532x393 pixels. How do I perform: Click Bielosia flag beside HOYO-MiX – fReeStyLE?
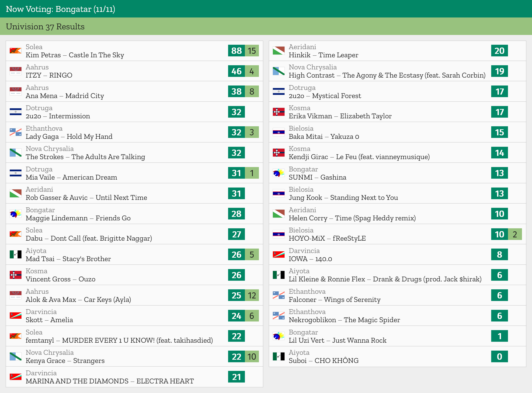click(x=279, y=234)
